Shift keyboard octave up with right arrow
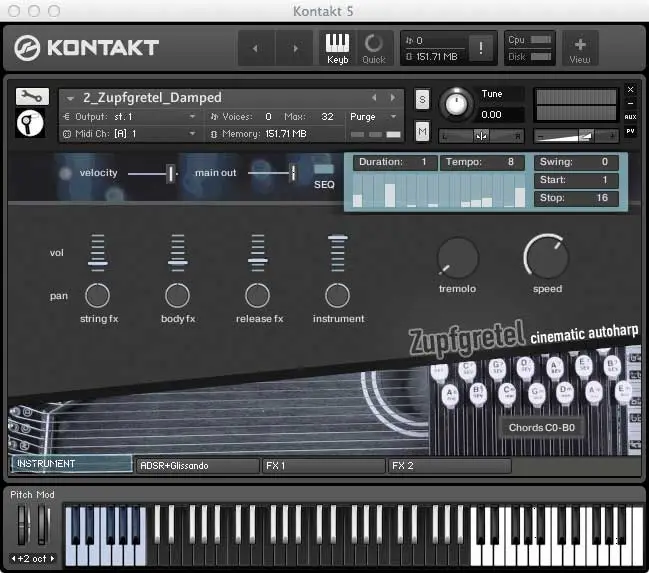The height and width of the screenshot is (573, 649). [53, 559]
